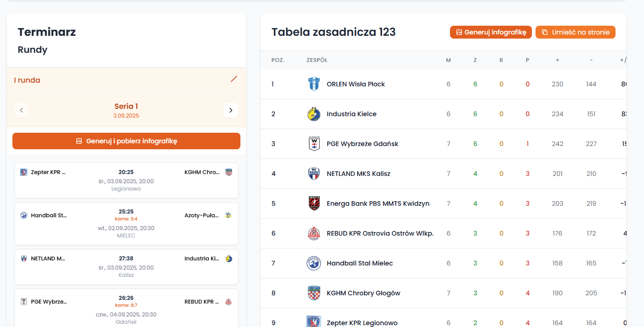
Task: Open the NETLAND MKS vs Industria Kielce match
Action: click(126, 267)
